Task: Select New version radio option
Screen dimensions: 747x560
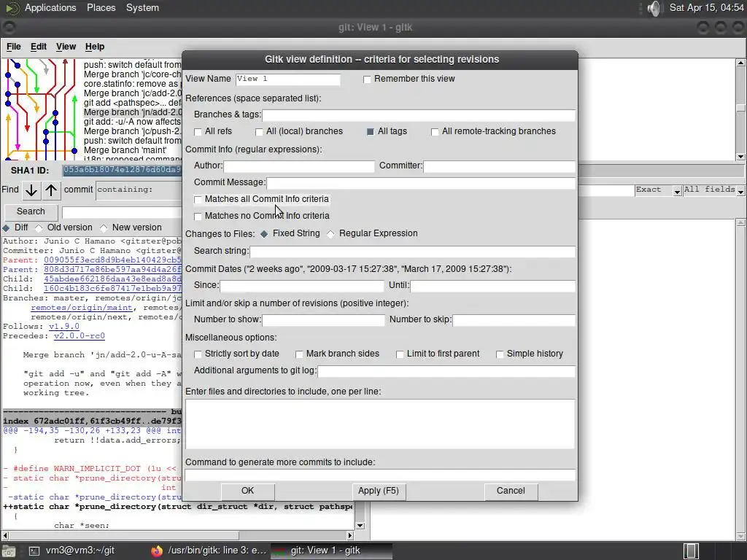Action: coord(104,227)
